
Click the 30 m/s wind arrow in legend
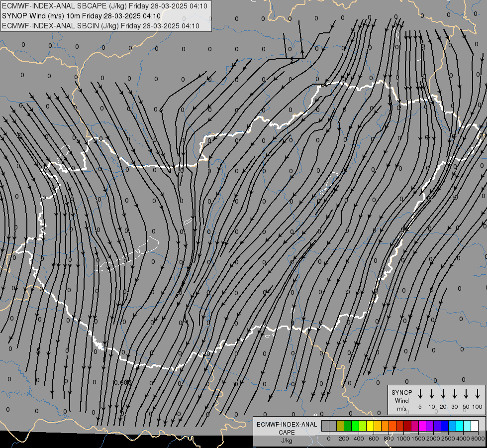pyautogui.click(x=454, y=393)
